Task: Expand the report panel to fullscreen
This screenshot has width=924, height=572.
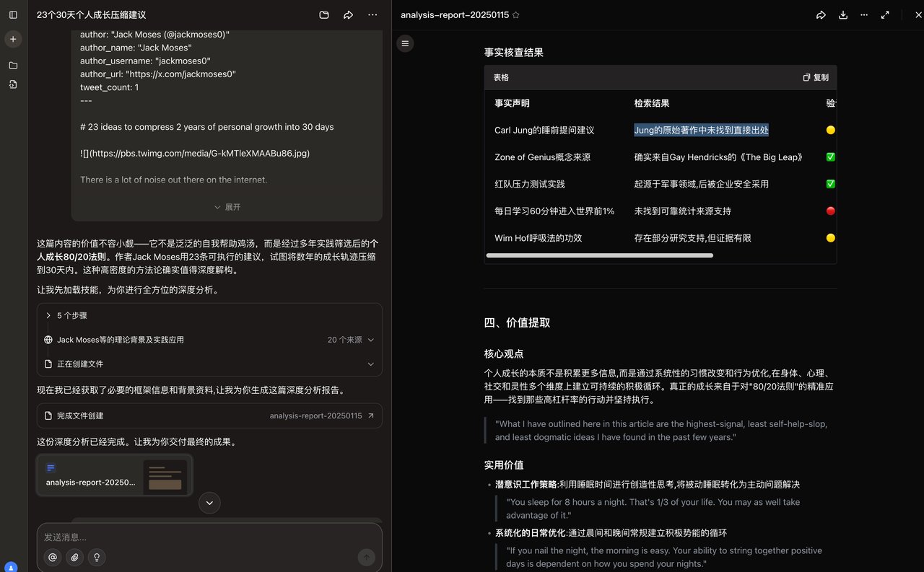Action: [x=885, y=14]
